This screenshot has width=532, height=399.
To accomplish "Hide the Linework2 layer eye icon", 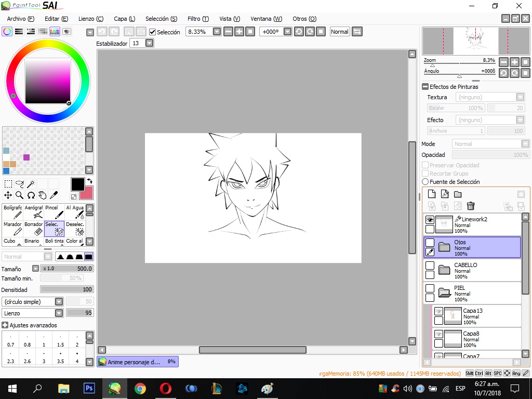I will pos(430,220).
